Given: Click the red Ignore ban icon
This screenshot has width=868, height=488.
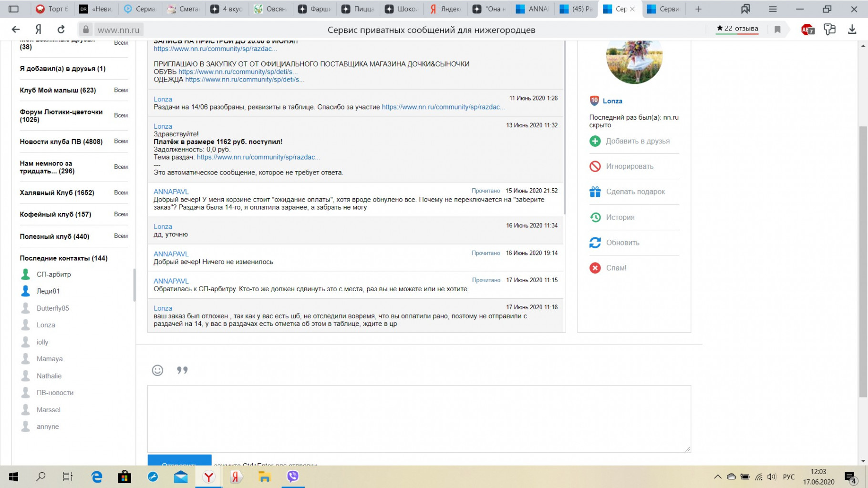Looking at the screenshot, I should [595, 166].
